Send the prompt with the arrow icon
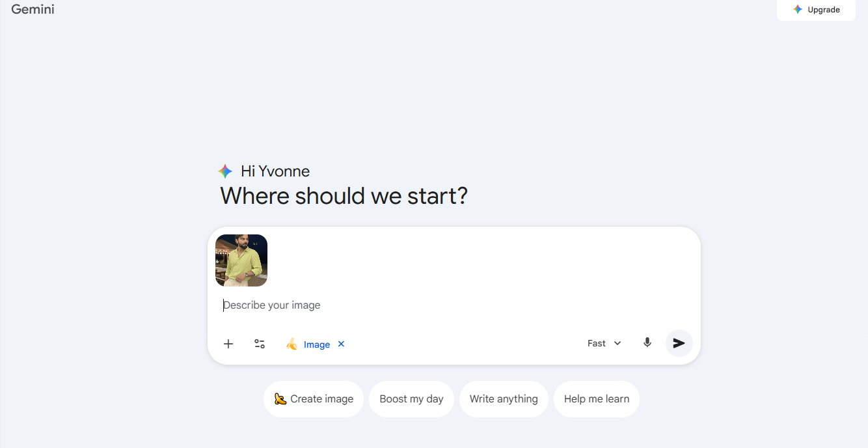This screenshot has height=448, width=868. click(679, 343)
